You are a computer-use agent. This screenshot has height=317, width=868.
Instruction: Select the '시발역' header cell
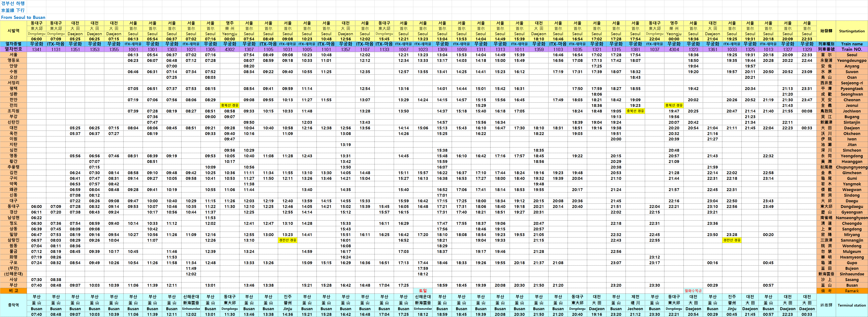(x=13, y=31)
